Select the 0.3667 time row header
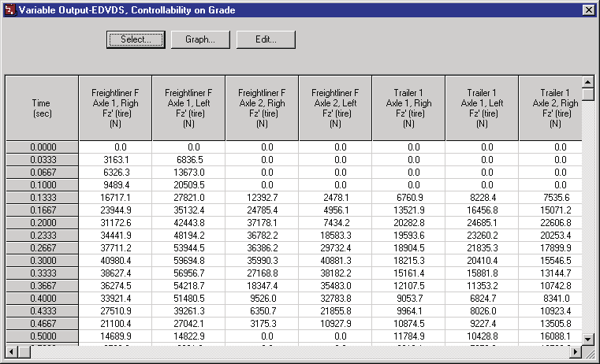The image size is (600, 364). tap(42, 286)
